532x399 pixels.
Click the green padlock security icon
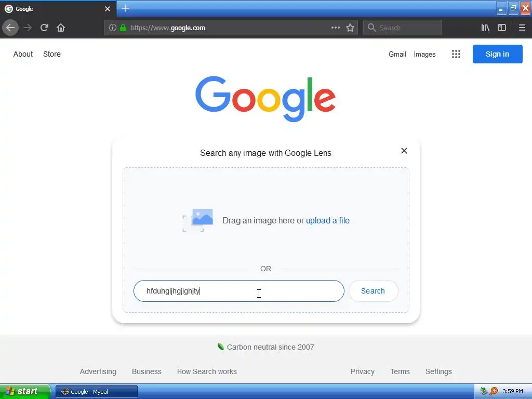click(x=123, y=28)
